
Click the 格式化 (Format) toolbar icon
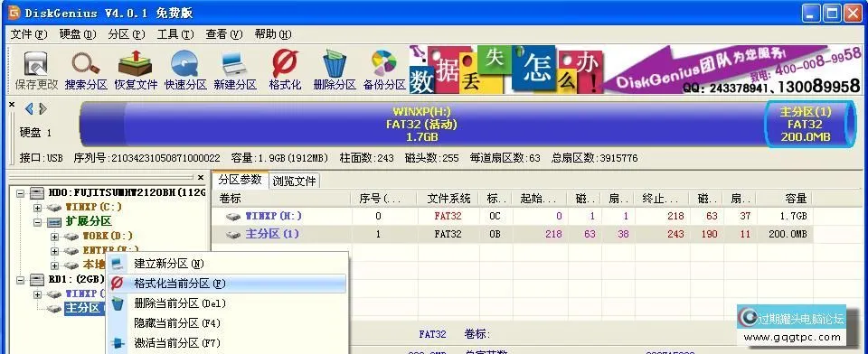(285, 63)
